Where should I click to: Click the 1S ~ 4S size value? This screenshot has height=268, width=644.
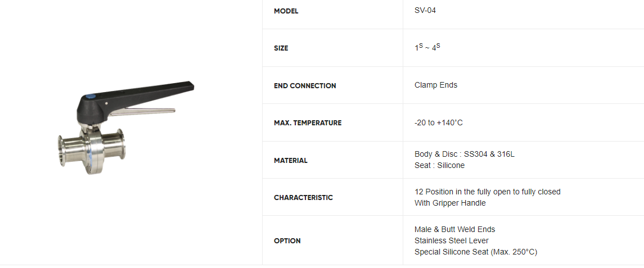427,48
